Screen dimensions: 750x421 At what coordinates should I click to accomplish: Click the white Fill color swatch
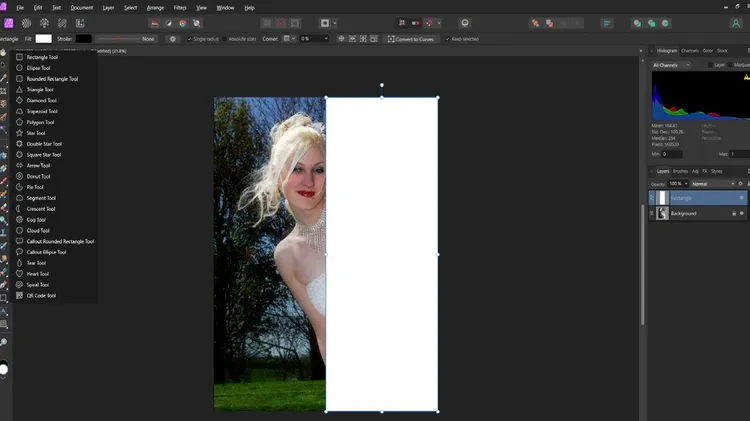pos(44,39)
